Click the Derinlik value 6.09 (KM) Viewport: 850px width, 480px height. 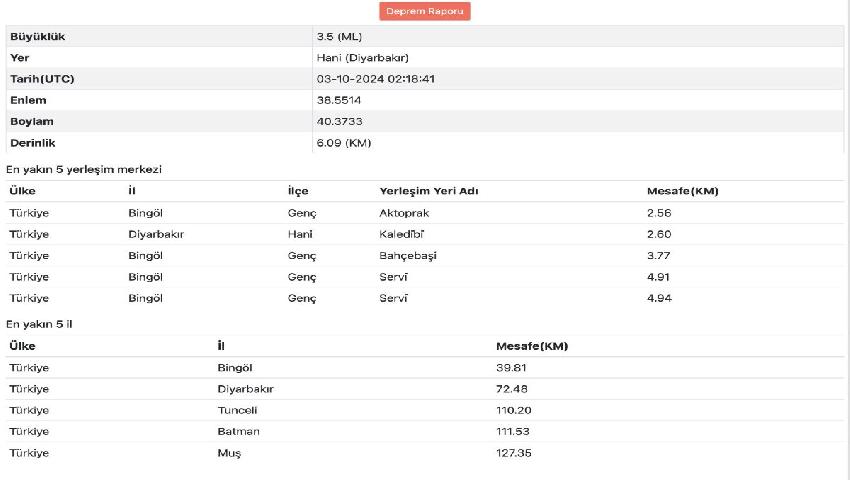(x=344, y=143)
